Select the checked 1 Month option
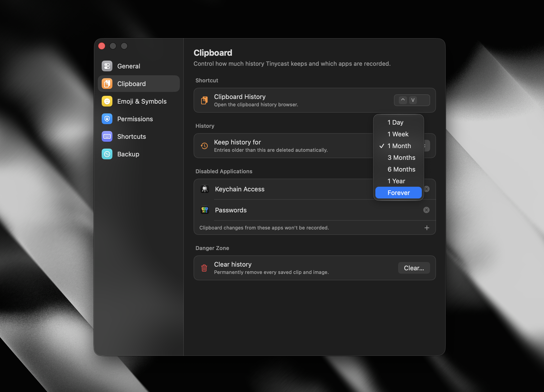Image resolution: width=544 pixels, height=392 pixels. 399,146
